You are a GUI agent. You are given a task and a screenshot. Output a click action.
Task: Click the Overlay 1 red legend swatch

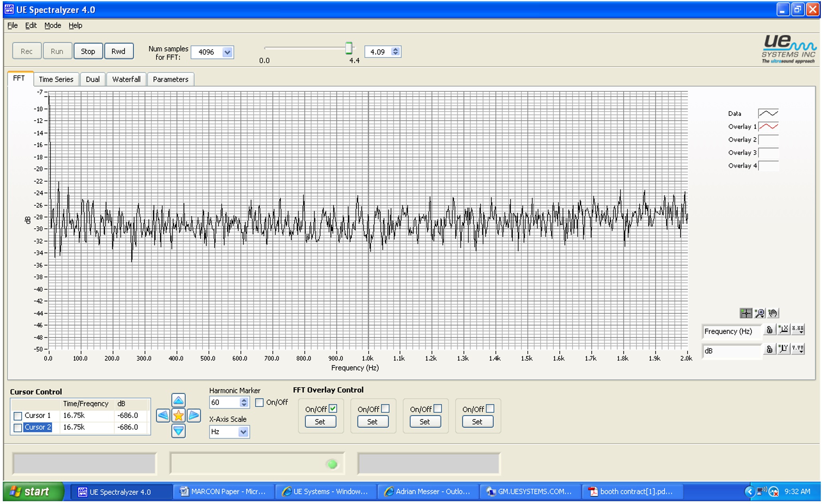coord(768,127)
